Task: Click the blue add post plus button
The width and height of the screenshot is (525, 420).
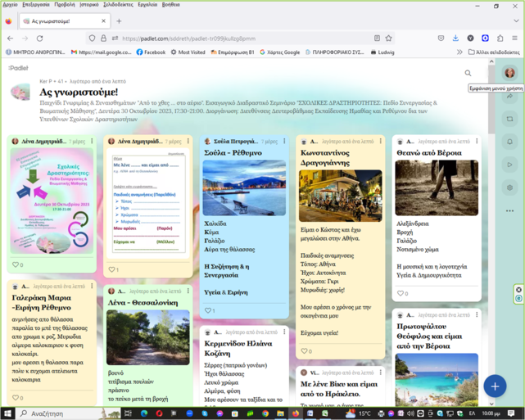Action: tap(495, 385)
